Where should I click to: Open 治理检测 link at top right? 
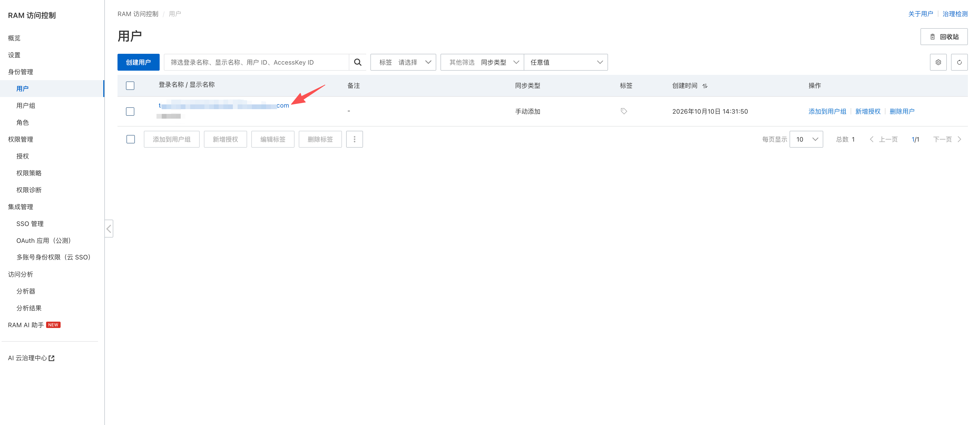pyautogui.click(x=955, y=14)
